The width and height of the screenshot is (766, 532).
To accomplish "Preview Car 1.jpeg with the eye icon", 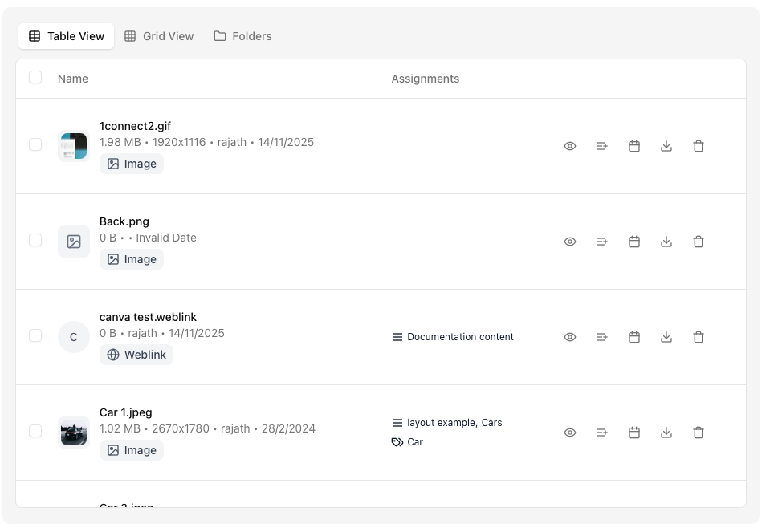I will (570, 433).
